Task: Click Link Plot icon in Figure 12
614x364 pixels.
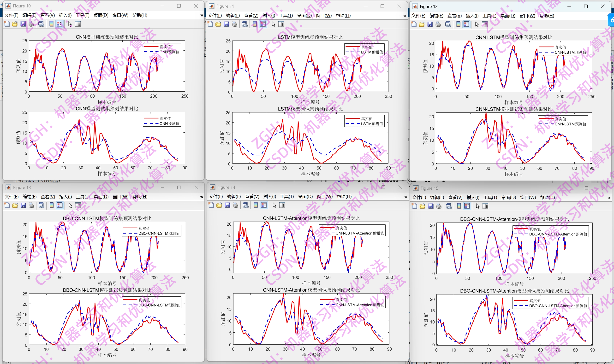Action: point(448,24)
